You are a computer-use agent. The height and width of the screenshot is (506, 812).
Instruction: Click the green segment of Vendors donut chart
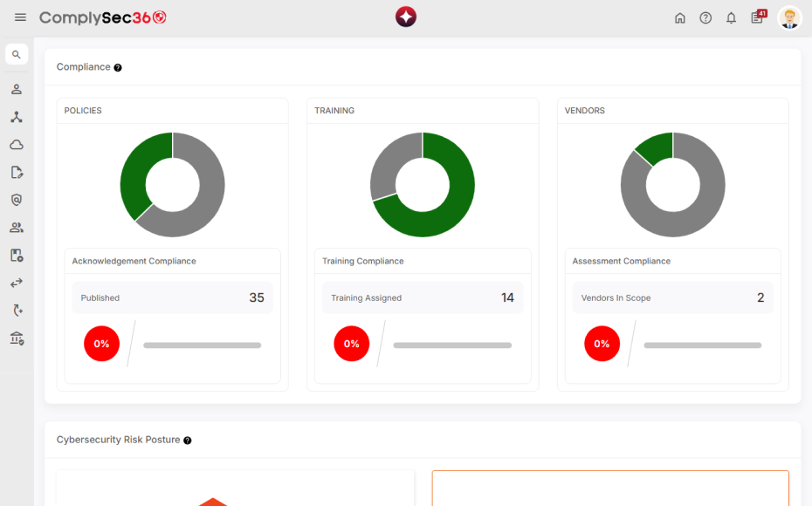[x=657, y=148]
